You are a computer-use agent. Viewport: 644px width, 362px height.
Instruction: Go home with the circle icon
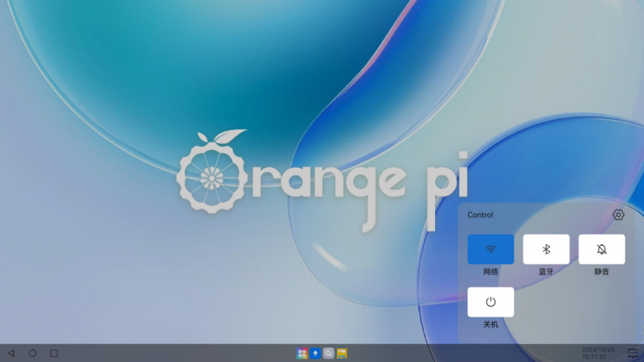32,353
